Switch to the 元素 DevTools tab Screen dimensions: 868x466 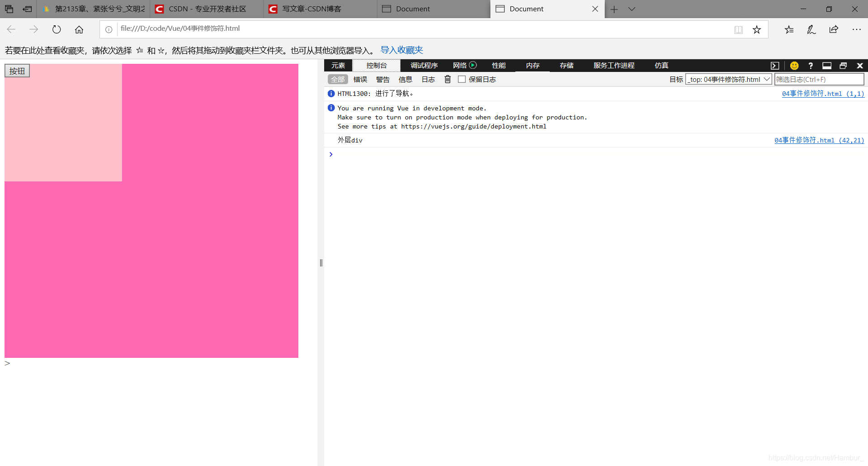338,66
